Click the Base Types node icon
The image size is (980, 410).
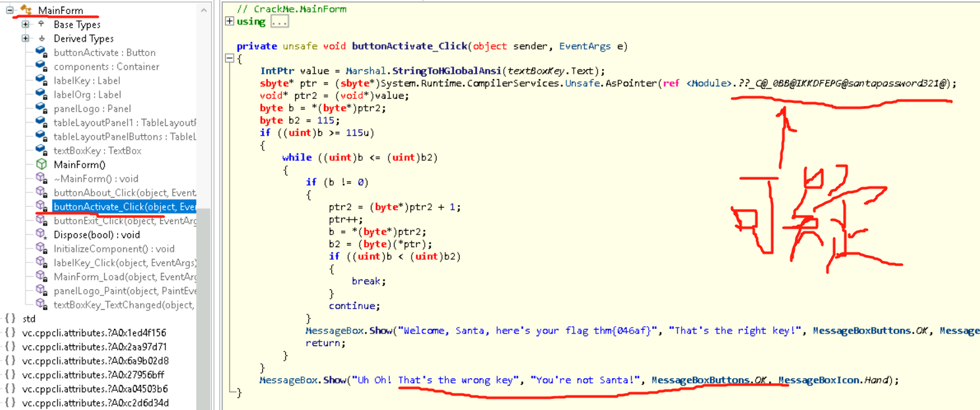[41, 24]
